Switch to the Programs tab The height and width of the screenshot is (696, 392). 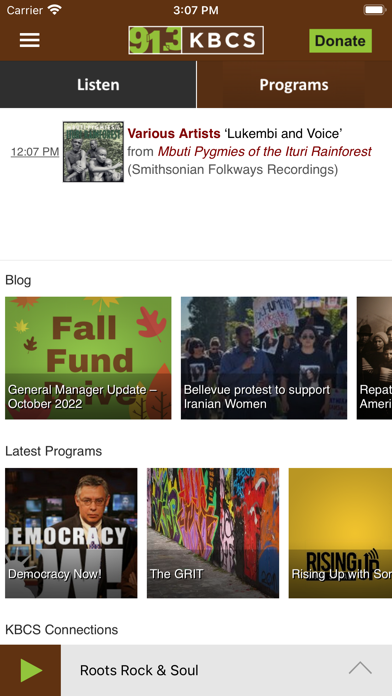point(294,84)
